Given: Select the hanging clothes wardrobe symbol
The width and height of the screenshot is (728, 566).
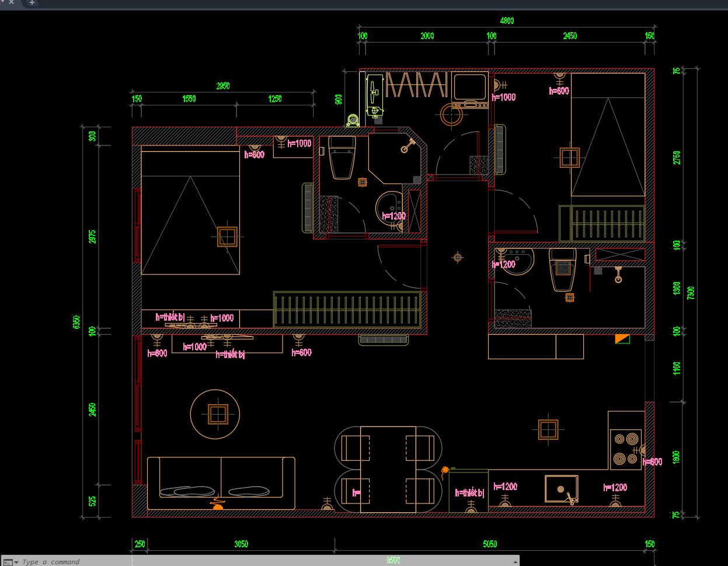Looking at the screenshot, I should pos(416,85).
